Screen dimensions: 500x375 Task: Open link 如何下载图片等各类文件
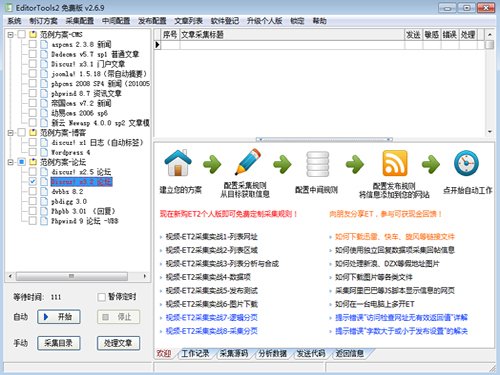point(374,277)
